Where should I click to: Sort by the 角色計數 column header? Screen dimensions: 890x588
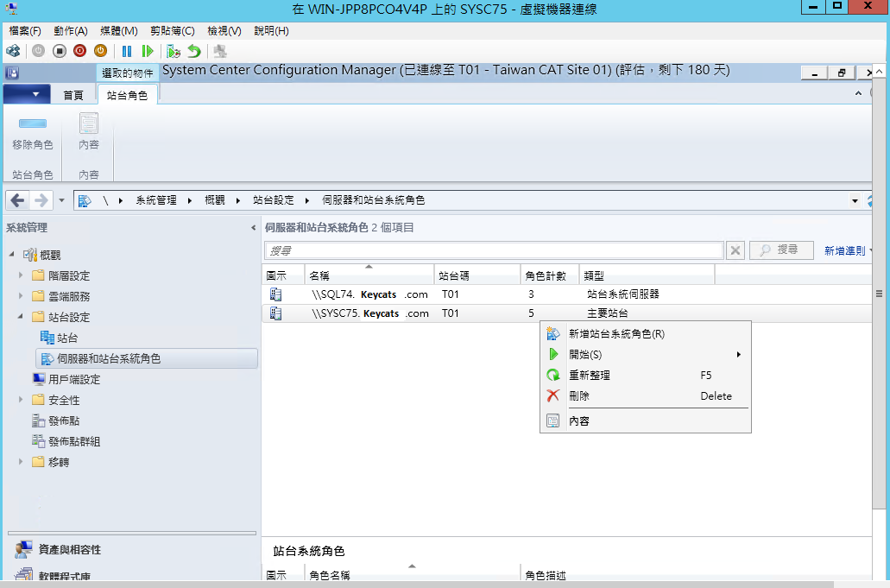pyautogui.click(x=549, y=275)
